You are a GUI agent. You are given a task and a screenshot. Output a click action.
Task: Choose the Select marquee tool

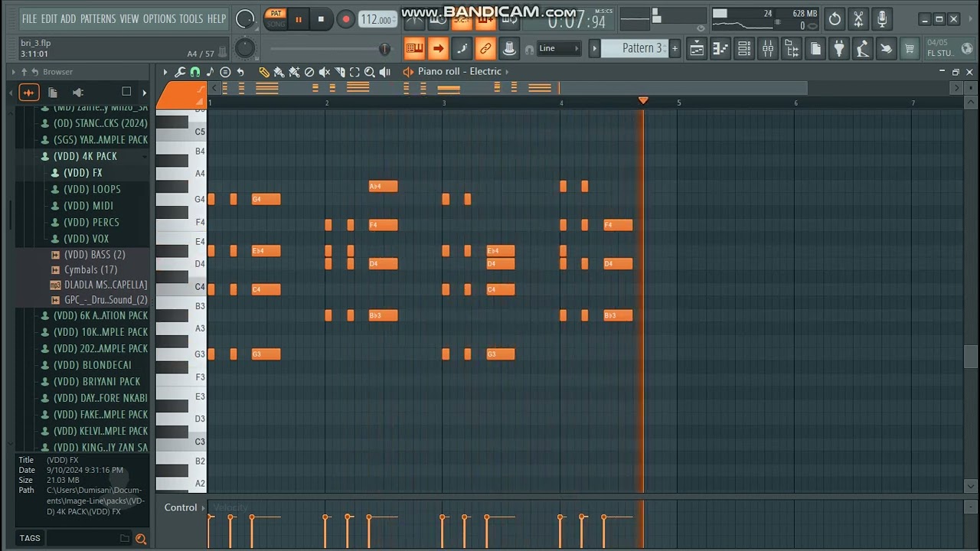point(354,72)
